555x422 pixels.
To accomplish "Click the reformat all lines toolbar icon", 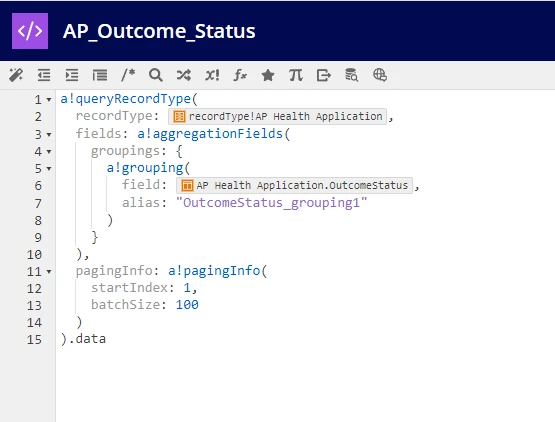I will tap(100, 75).
